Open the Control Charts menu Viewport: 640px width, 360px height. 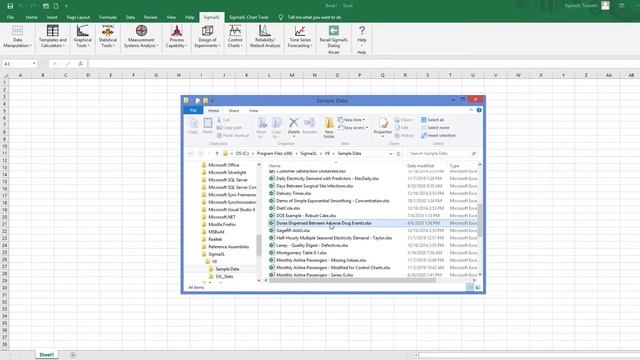[235, 37]
